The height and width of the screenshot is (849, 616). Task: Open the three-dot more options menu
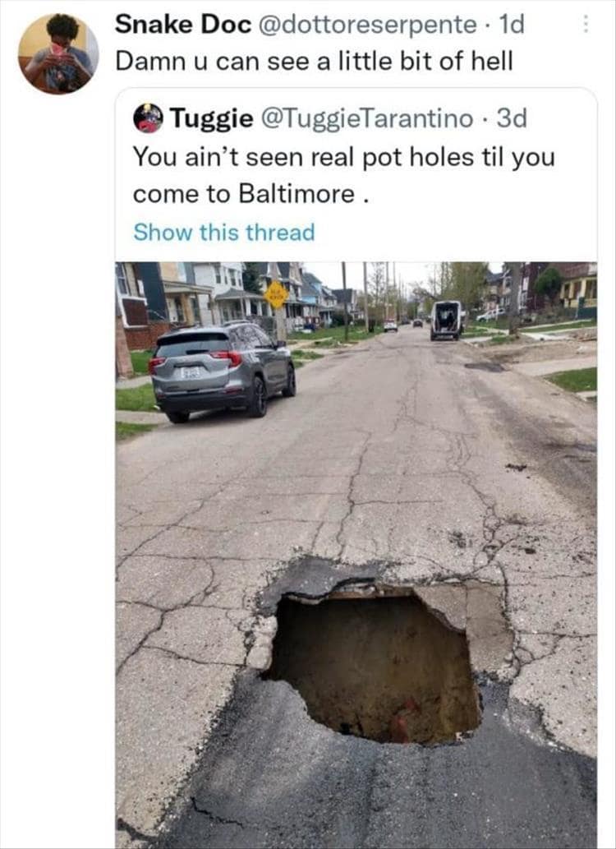point(585,23)
